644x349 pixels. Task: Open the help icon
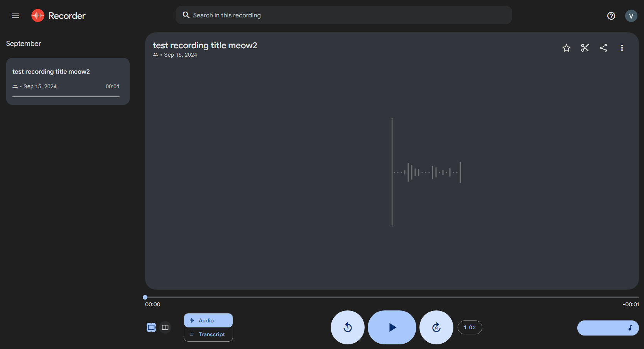[611, 16]
